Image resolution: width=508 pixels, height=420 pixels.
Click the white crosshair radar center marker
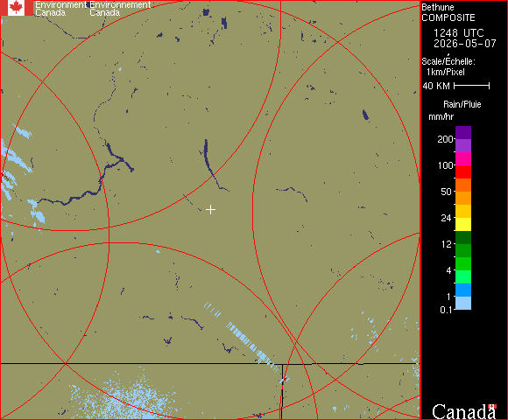click(x=210, y=210)
